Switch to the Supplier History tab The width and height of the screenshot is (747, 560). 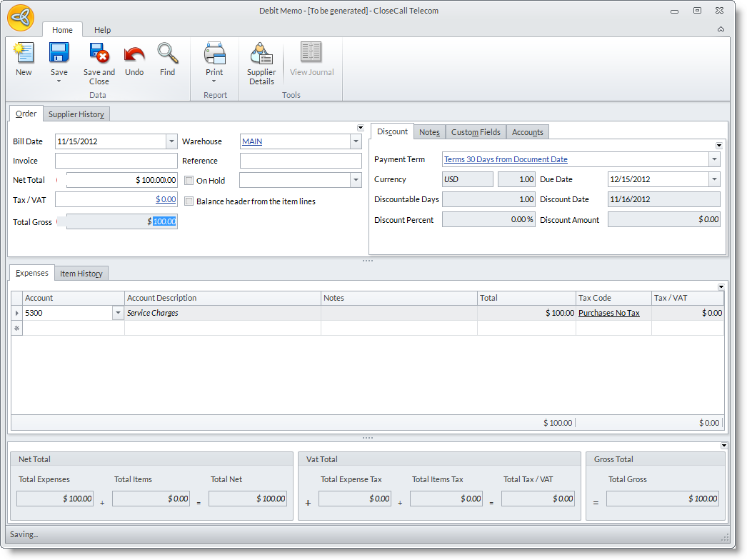click(x=76, y=114)
